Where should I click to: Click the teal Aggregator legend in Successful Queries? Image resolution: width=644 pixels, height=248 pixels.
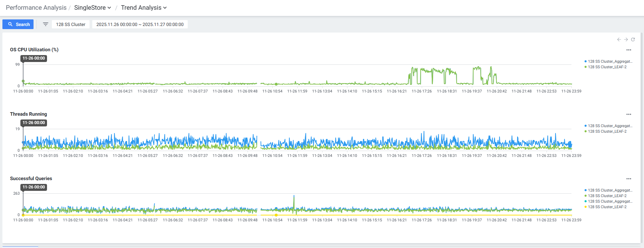point(609,202)
